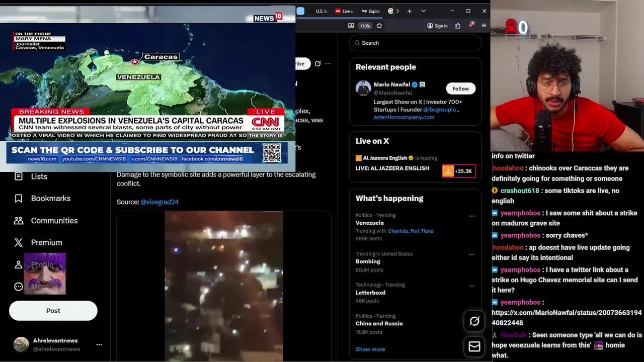
Task: Open the Fort Tiuna trending link
Action: 422,231
